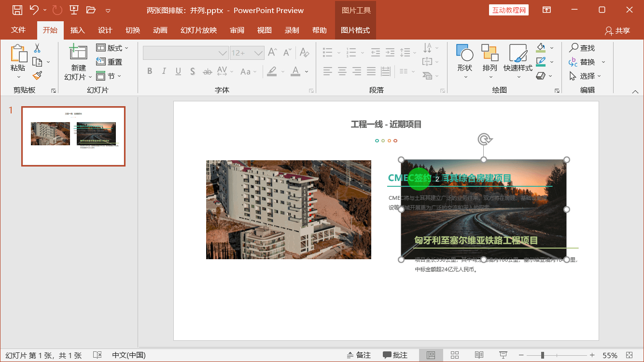Cut selection with the scissors icon
This screenshot has height=362, width=644.
(x=37, y=48)
